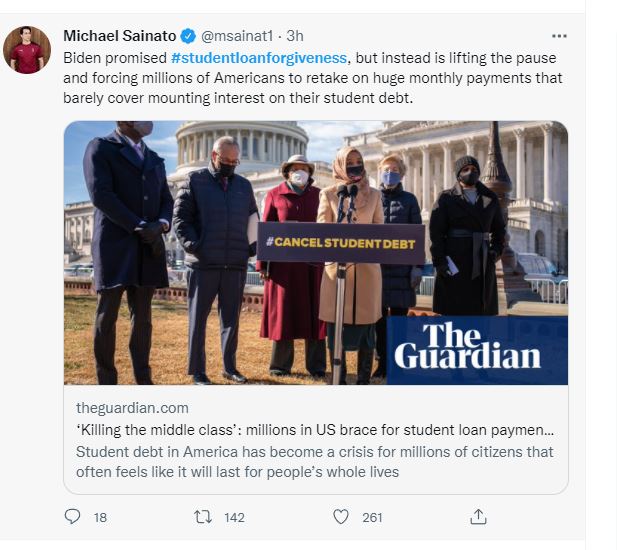
Task: Open the reply comment icon
Action: (x=72, y=517)
